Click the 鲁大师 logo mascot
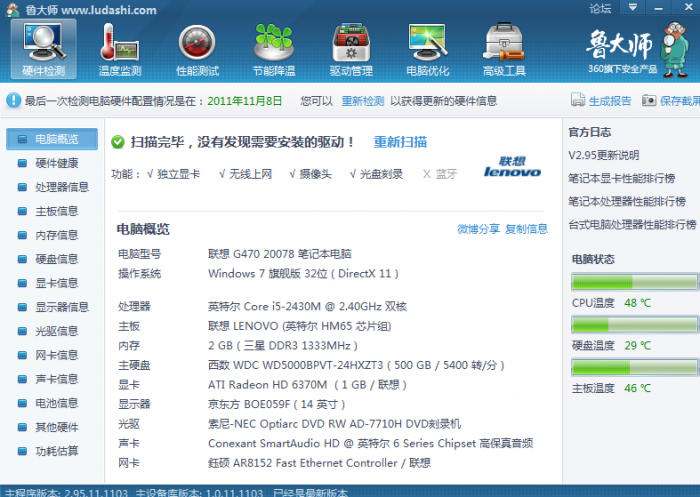700x497 pixels. 675,50
